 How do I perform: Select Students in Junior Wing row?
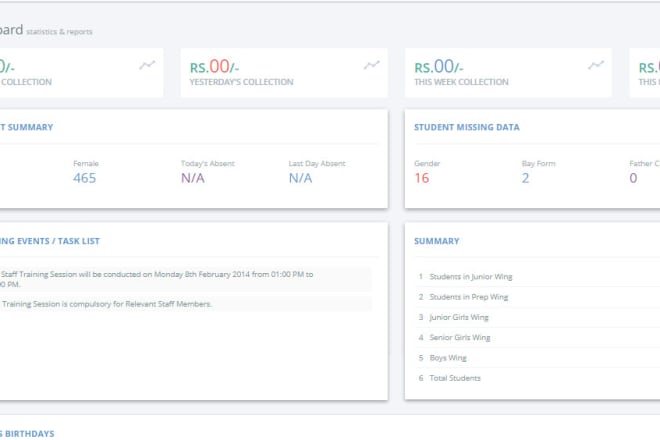537,277
